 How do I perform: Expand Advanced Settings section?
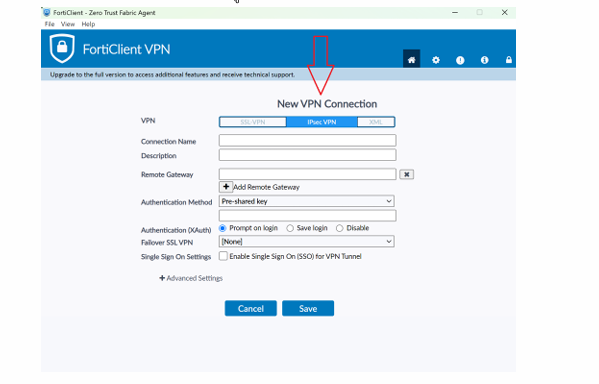[x=191, y=278]
